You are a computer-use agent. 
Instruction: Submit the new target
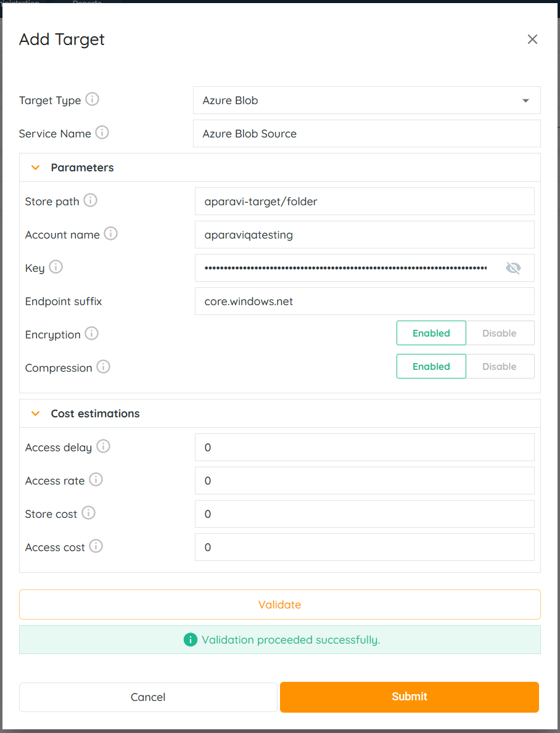tap(410, 697)
